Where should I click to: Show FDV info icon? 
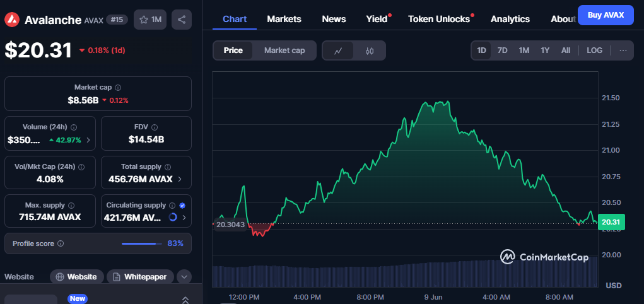point(155,127)
